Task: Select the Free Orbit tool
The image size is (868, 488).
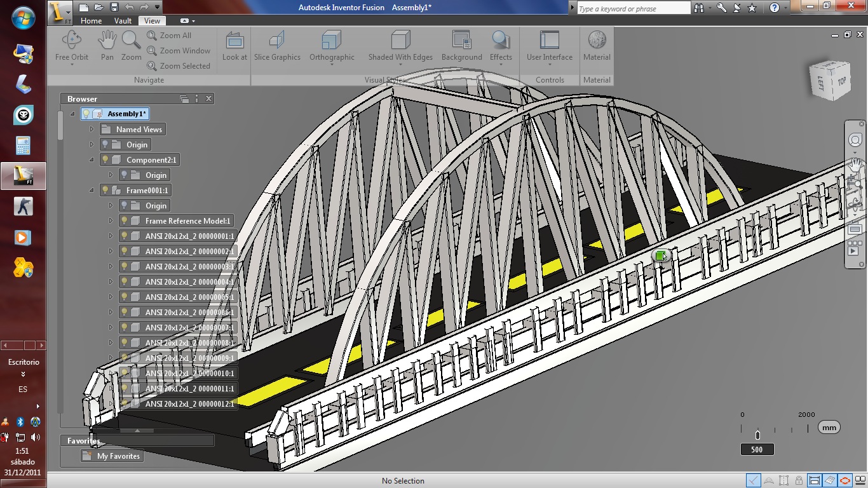Action: pyautogui.click(x=71, y=46)
